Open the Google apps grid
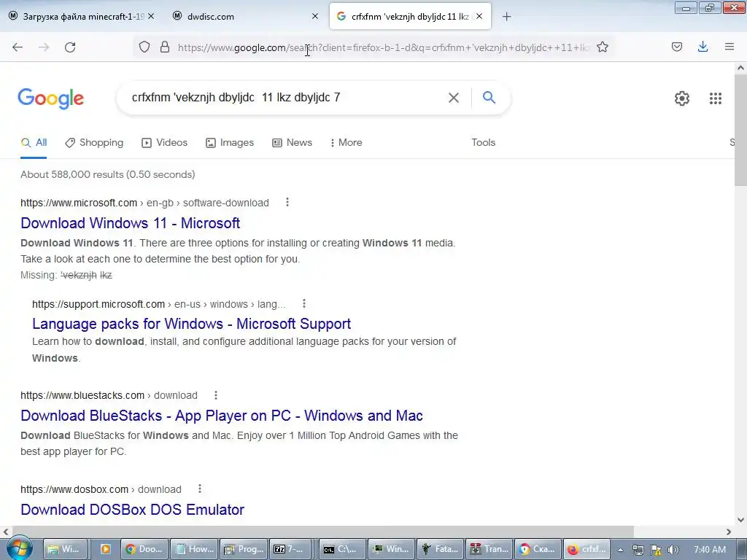747x560 pixels. [715, 98]
